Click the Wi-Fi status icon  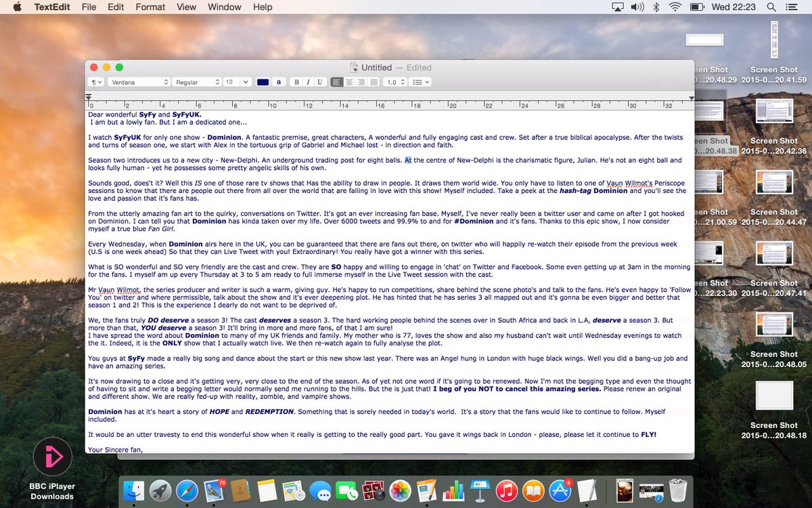tap(675, 7)
